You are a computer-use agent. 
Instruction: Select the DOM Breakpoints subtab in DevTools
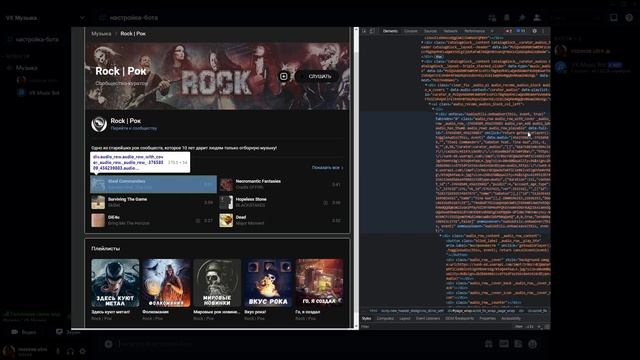[460, 318]
